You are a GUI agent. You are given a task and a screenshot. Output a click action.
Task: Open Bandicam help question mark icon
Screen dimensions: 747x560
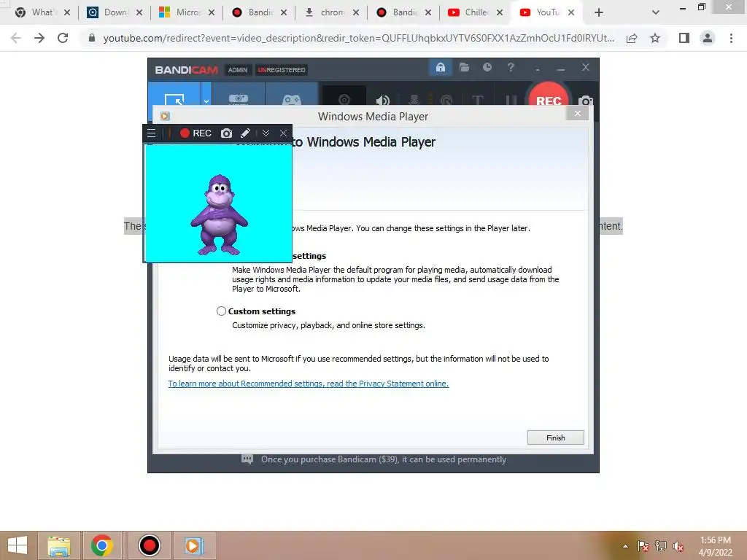tap(511, 67)
